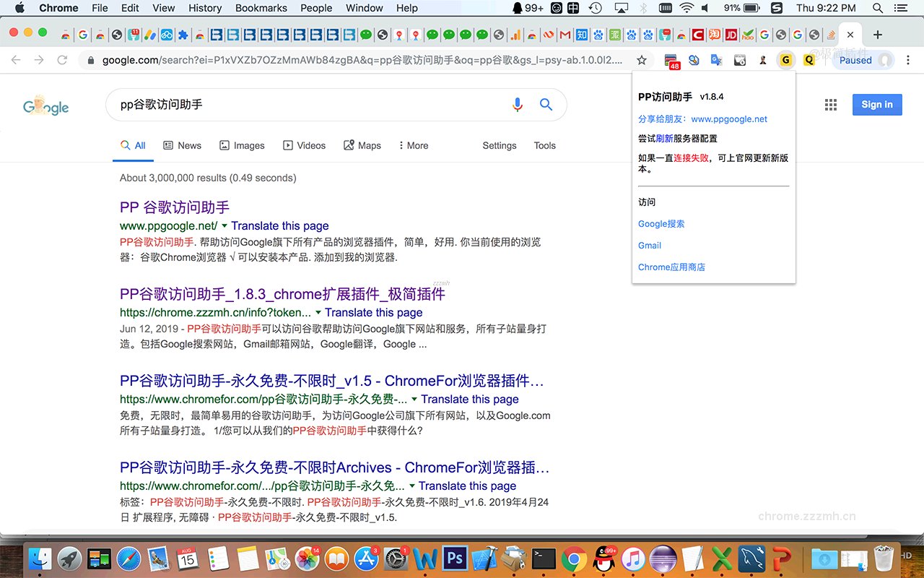
Task: Launch iTunes from the Dock
Action: [633, 558]
